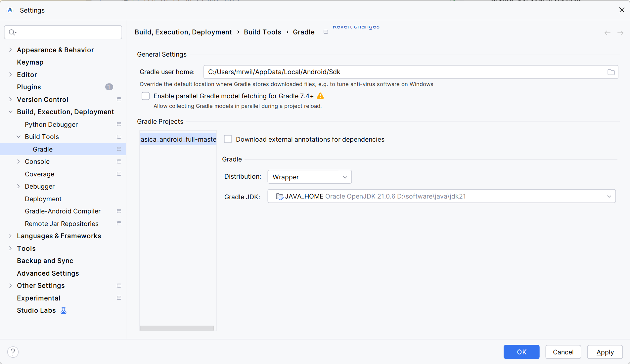Expand Appearance & Behavior section

[x=10, y=50]
